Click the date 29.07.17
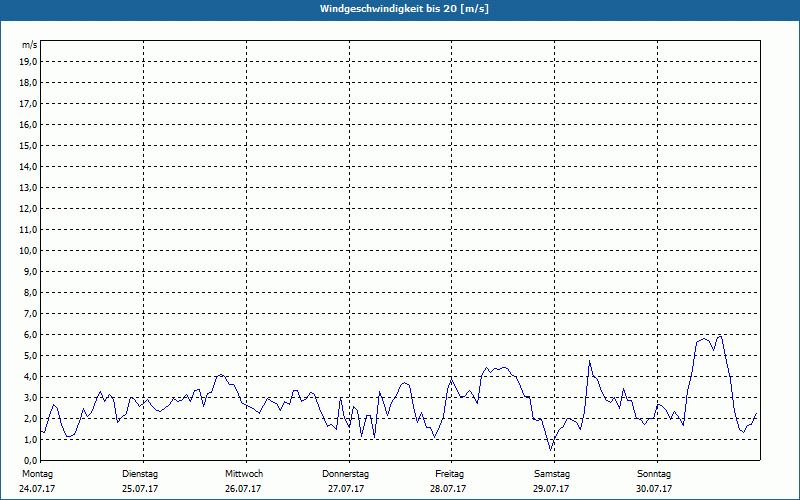This screenshot has width=800, height=500. [x=551, y=489]
